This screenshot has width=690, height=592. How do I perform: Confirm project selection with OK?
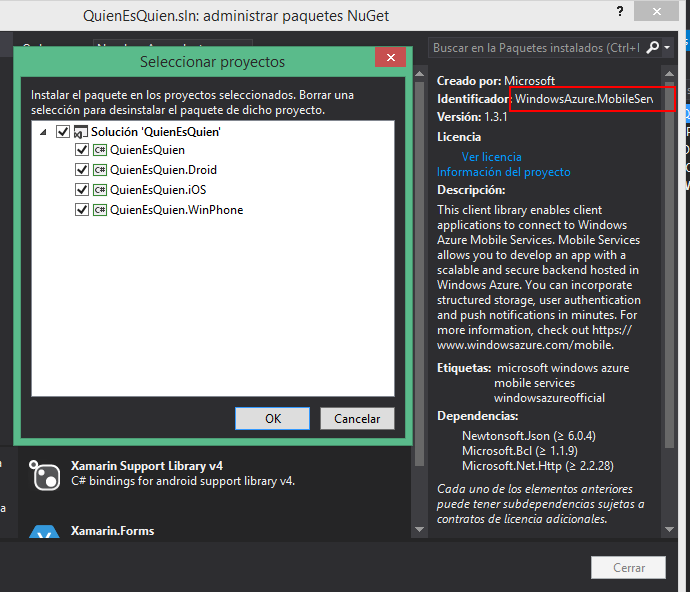pyautogui.click(x=272, y=418)
